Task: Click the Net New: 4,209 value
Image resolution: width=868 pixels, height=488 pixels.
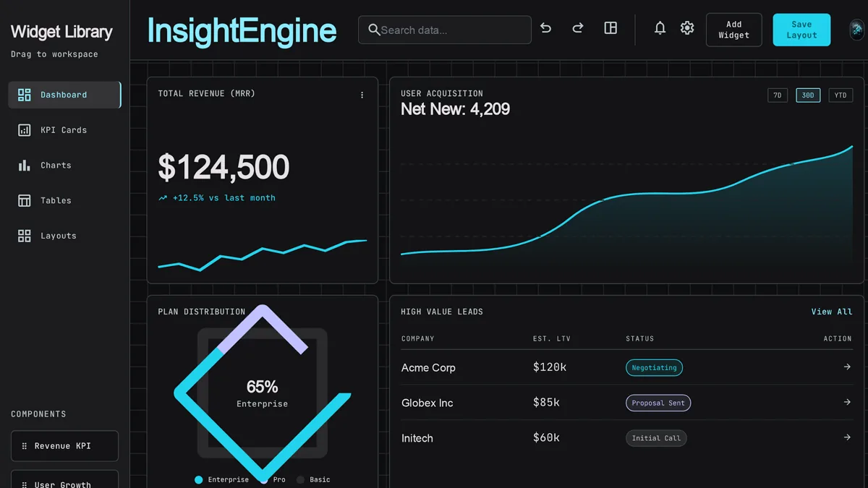Action: pyautogui.click(x=456, y=109)
